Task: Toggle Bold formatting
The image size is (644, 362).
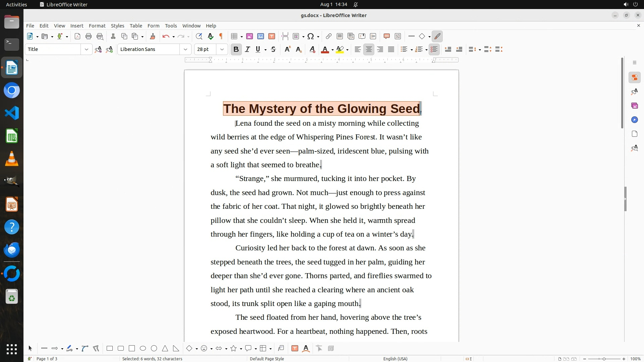Action: pos(236,50)
